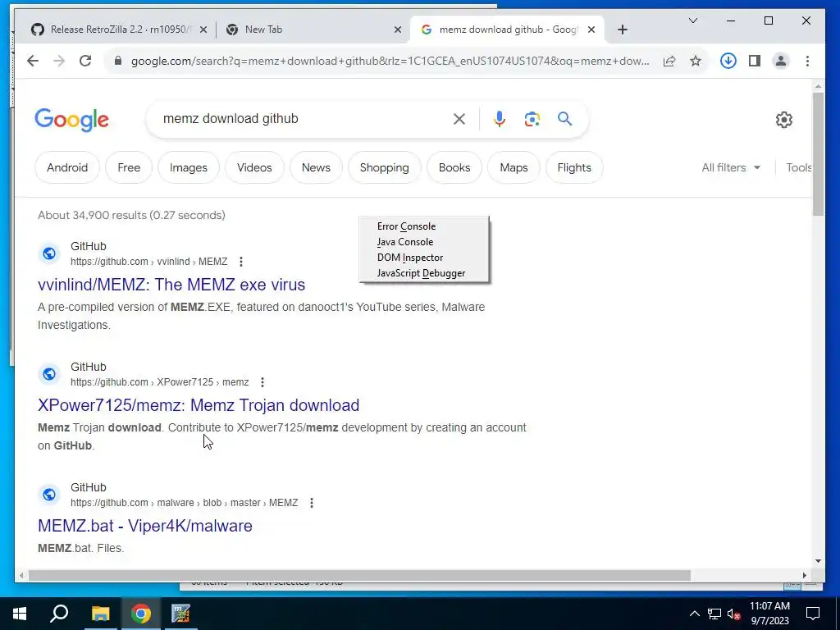
Task: Go back to the previous page
Action: [33, 61]
